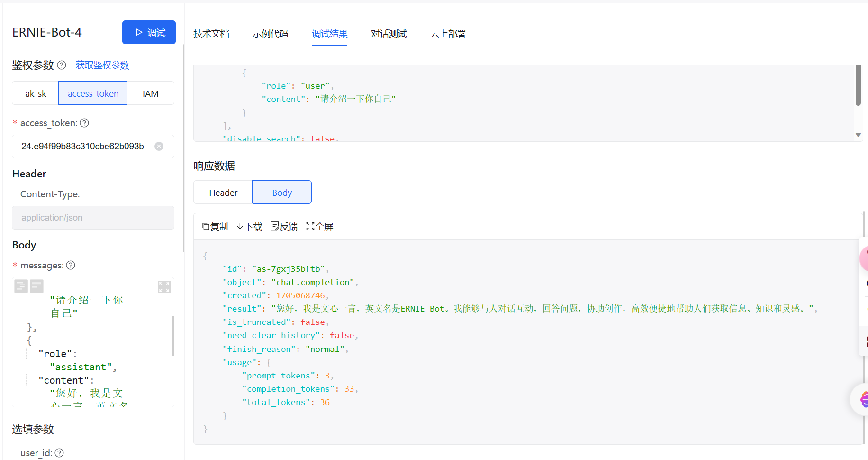Run the 调试 debug button
The width and height of the screenshot is (868, 460).
149,32
